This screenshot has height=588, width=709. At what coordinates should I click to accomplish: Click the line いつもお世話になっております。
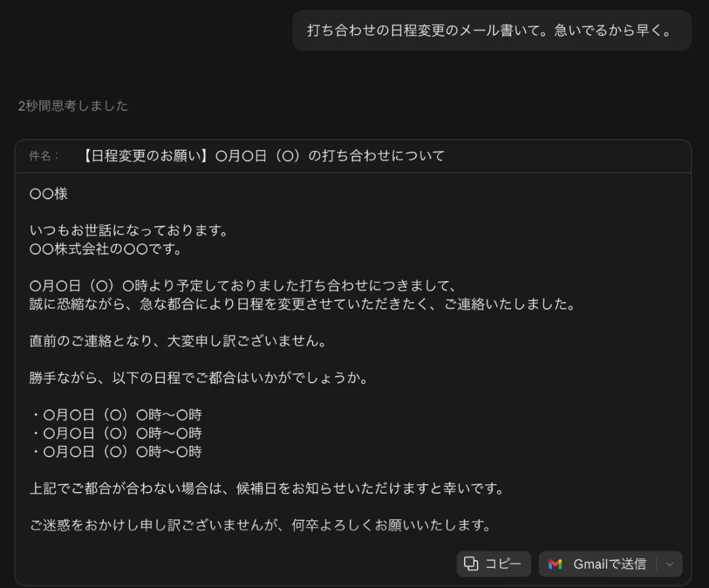click(x=130, y=230)
